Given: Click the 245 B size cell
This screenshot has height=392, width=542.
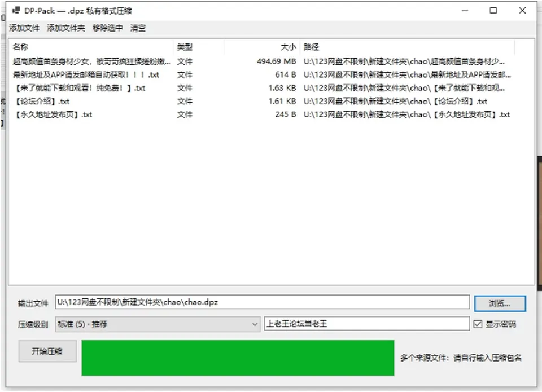Looking at the screenshot, I should click(x=286, y=114).
